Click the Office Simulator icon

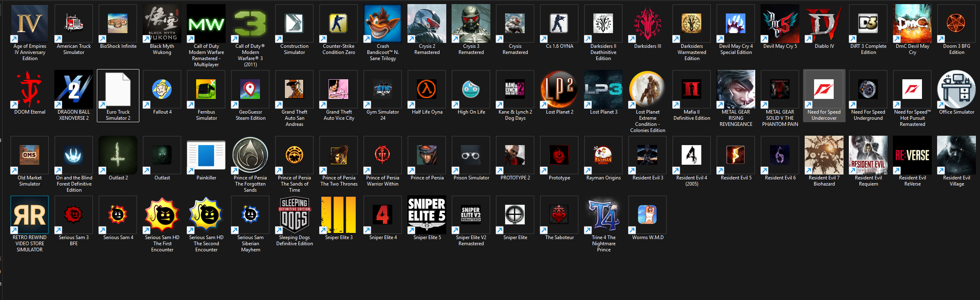956,90
